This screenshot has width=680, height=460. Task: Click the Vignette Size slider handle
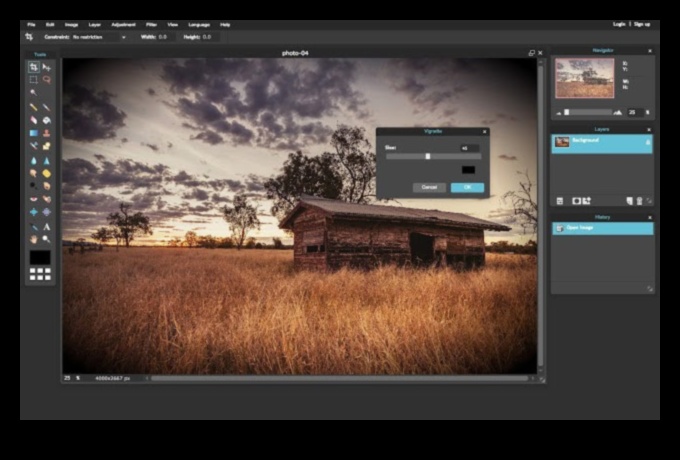click(428, 156)
